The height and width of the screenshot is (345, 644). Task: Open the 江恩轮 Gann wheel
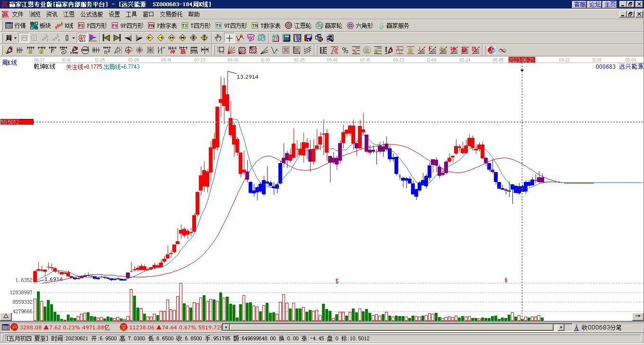click(x=298, y=26)
